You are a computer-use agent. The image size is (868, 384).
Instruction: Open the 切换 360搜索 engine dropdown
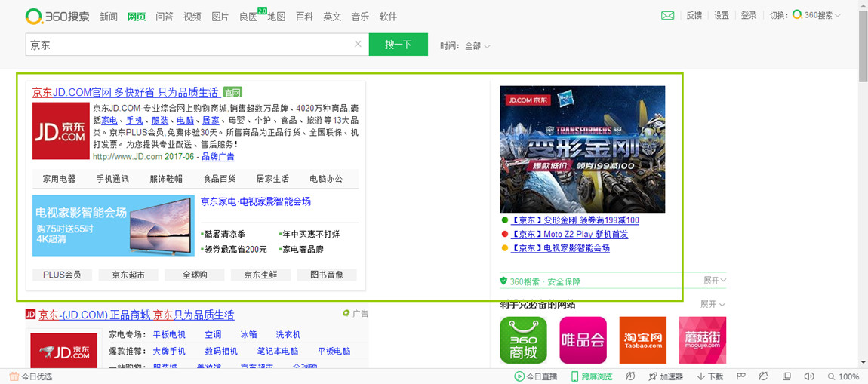pos(816,16)
